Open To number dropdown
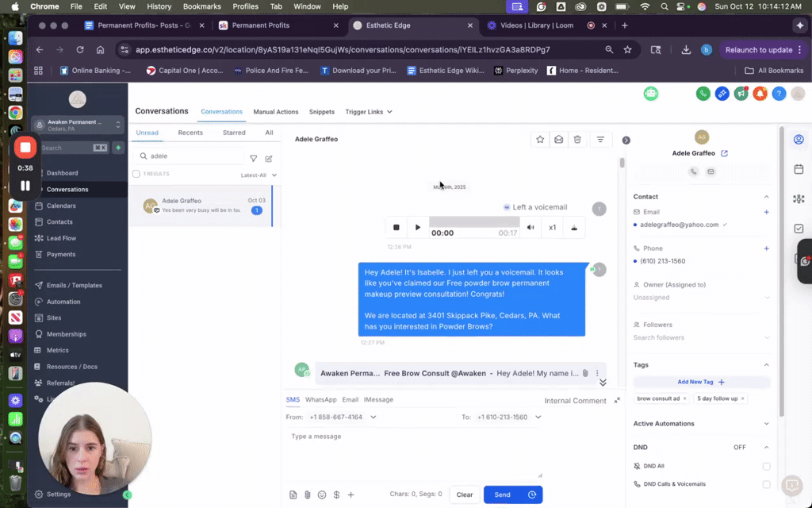 [x=508, y=418]
